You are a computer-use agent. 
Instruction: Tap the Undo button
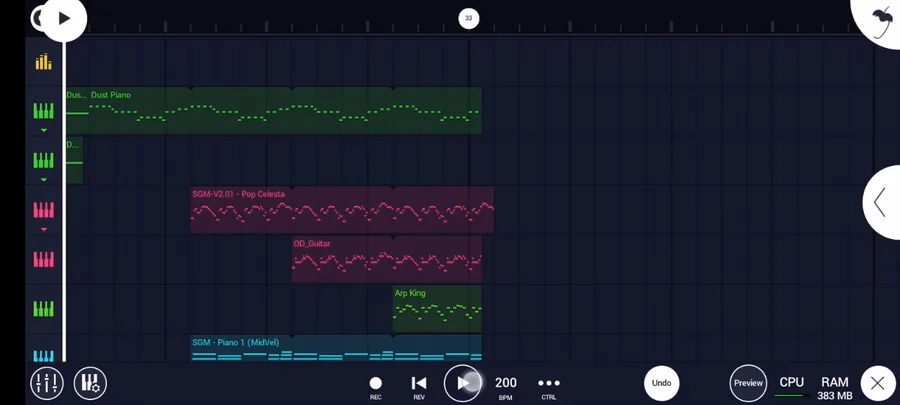pos(661,383)
